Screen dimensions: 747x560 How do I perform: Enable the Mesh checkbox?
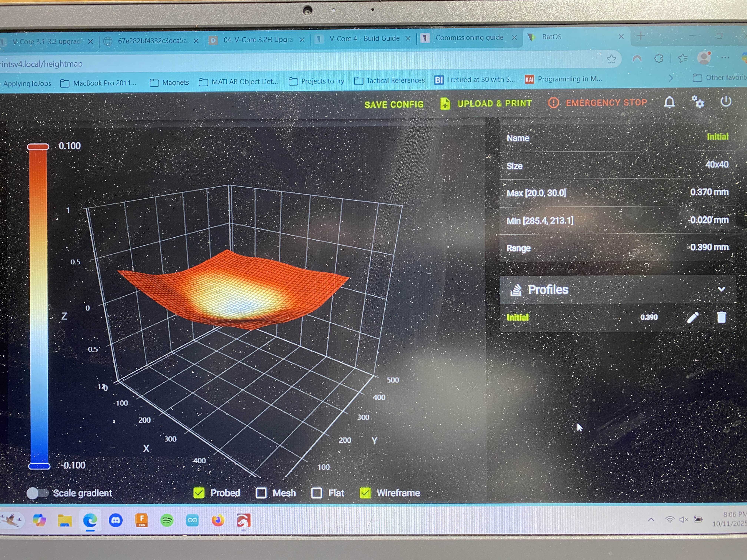pos(261,493)
